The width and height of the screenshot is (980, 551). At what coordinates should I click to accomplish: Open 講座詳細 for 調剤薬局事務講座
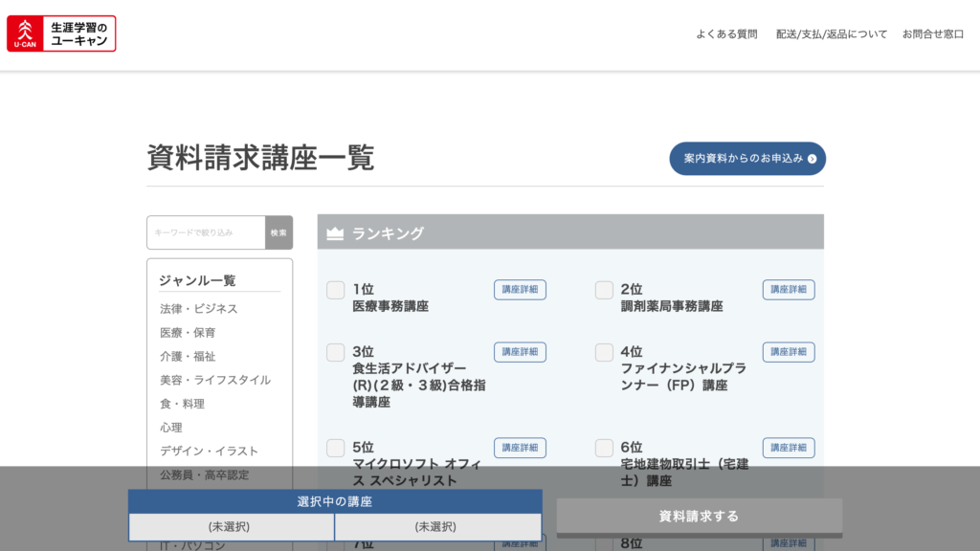(x=789, y=290)
